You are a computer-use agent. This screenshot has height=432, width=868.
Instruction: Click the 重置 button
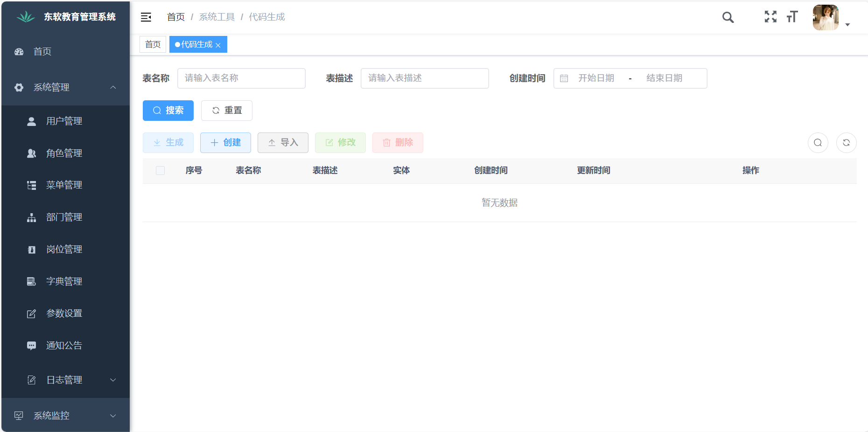coord(227,111)
